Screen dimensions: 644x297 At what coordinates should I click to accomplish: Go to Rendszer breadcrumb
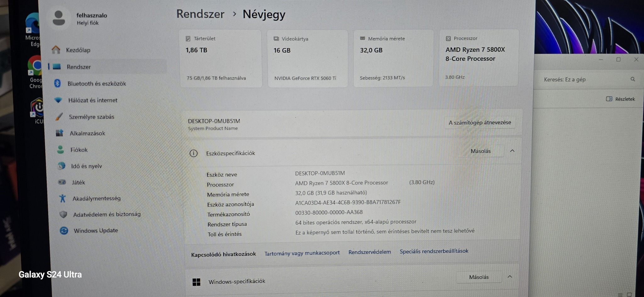[x=200, y=14]
